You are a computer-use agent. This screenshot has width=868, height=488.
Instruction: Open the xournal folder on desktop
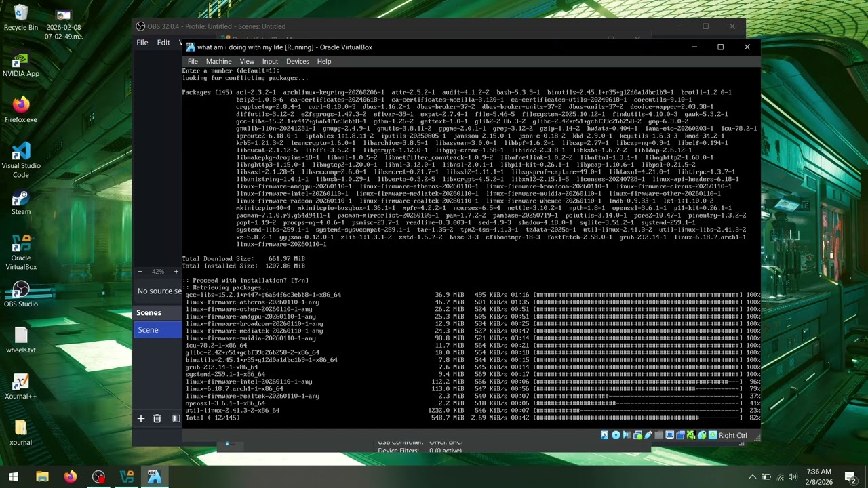pyautogui.click(x=21, y=433)
